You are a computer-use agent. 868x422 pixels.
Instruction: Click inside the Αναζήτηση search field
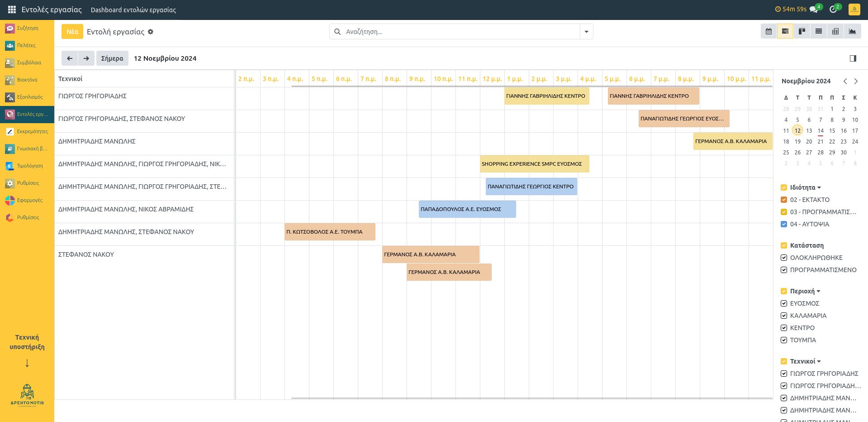pos(461,32)
